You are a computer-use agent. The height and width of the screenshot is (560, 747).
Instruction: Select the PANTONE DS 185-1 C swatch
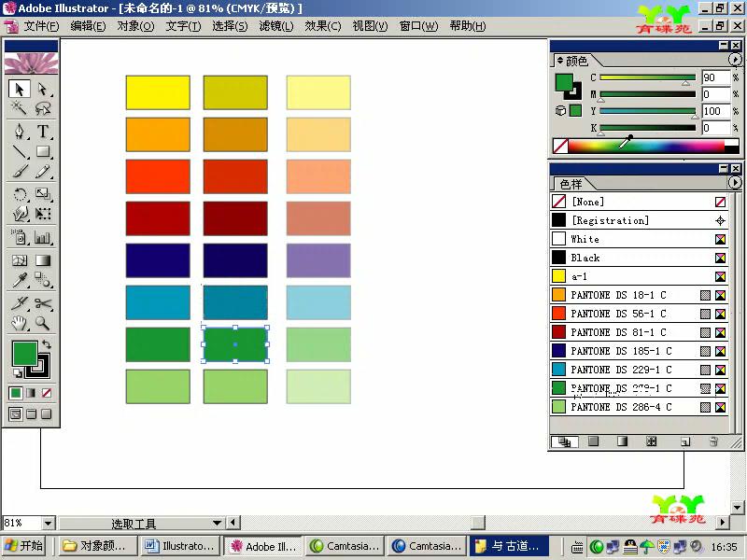(x=639, y=351)
